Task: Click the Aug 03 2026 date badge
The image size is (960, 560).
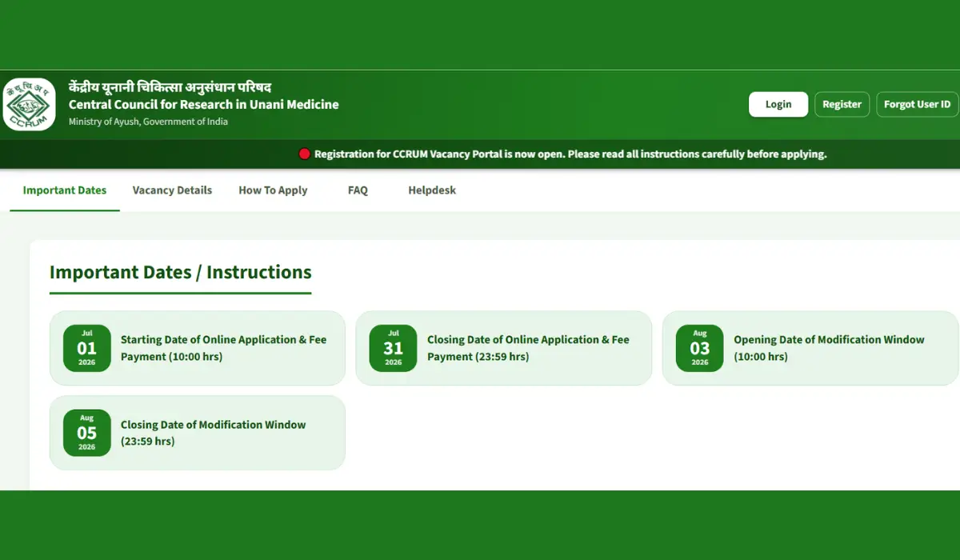Action: point(699,348)
